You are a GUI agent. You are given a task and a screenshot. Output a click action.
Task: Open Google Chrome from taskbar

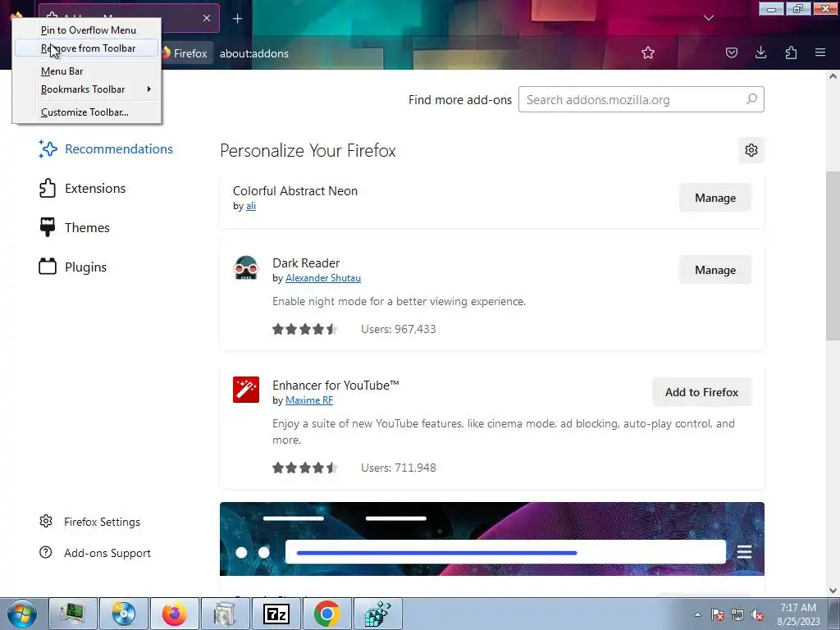[x=326, y=614]
